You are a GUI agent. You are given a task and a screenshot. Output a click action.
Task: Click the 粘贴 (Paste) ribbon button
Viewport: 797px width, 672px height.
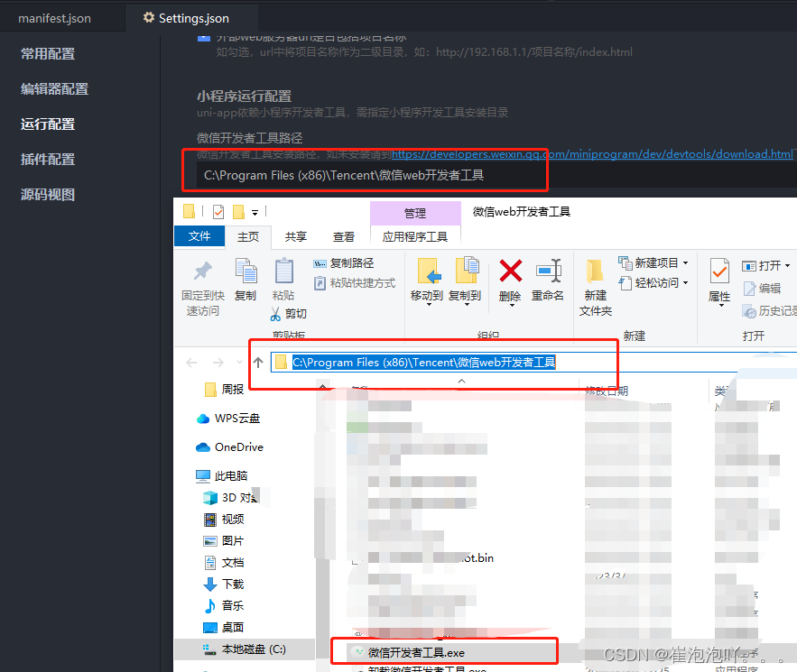pos(283,281)
